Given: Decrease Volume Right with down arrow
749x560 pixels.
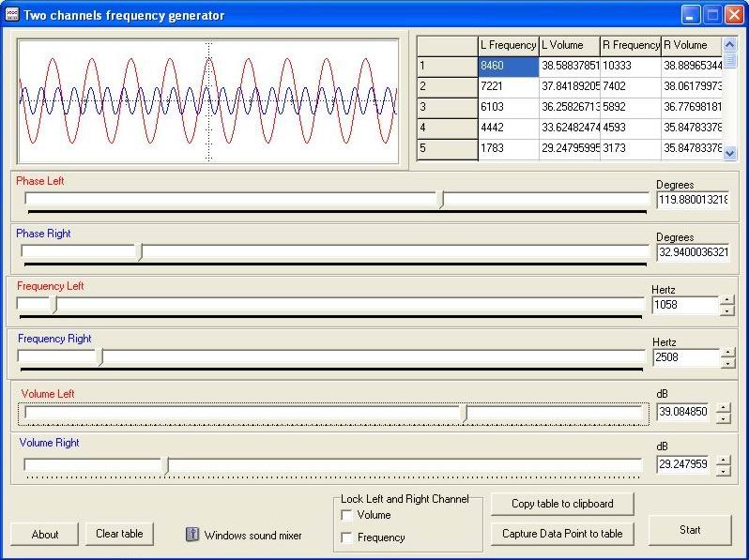Looking at the screenshot, I should tap(723, 471).
